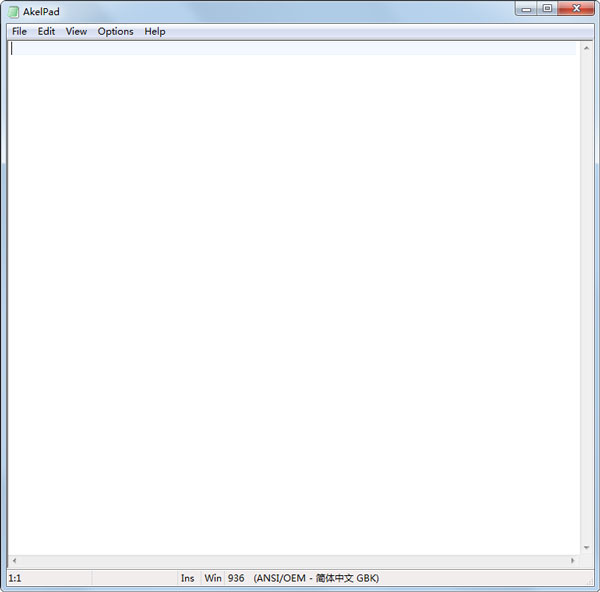
Task: Click the horizontal scrollbar track
Action: point(290,560)
